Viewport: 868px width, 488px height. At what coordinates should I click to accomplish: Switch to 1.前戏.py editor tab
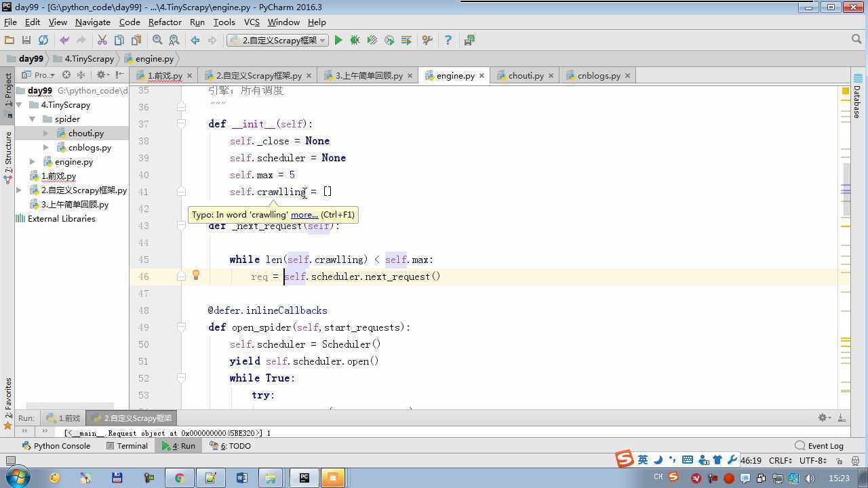click(163, 75)
